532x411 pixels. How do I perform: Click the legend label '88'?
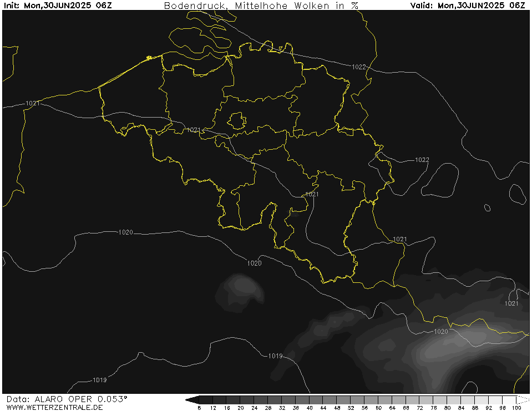click(x=475, y=408)
